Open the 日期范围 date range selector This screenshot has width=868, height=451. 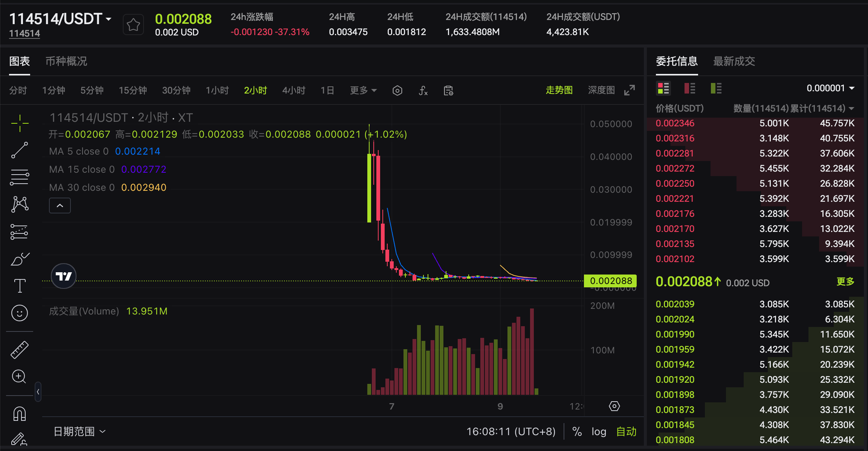coord(75,431)
